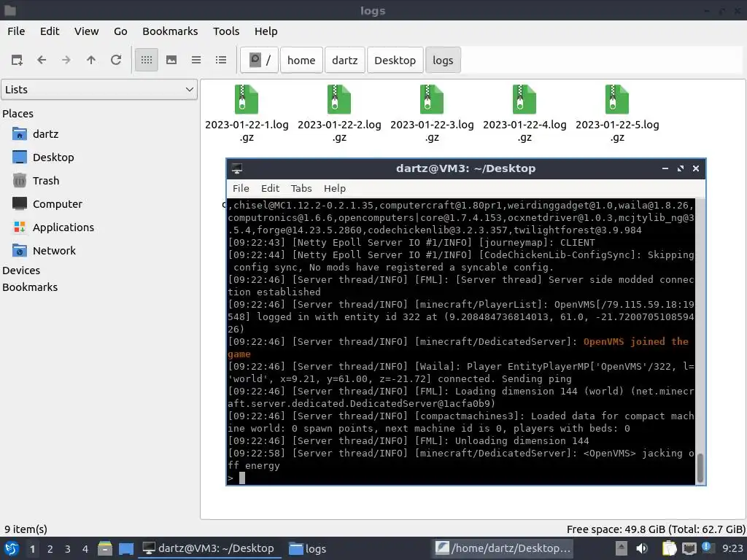Open network status tray icon
Image resolution: width=747 pixels, height=560 pixels.
pyautogui.click(x=689, y=548)
